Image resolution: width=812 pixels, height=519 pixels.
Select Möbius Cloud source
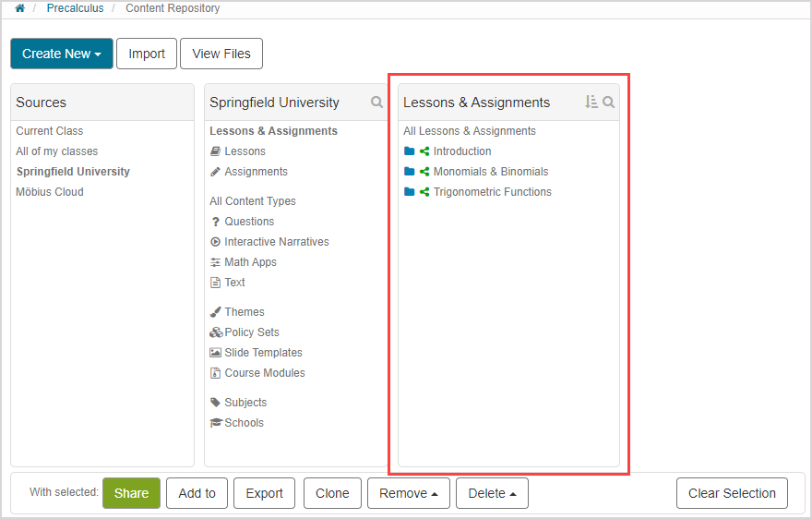pos(50,192)
